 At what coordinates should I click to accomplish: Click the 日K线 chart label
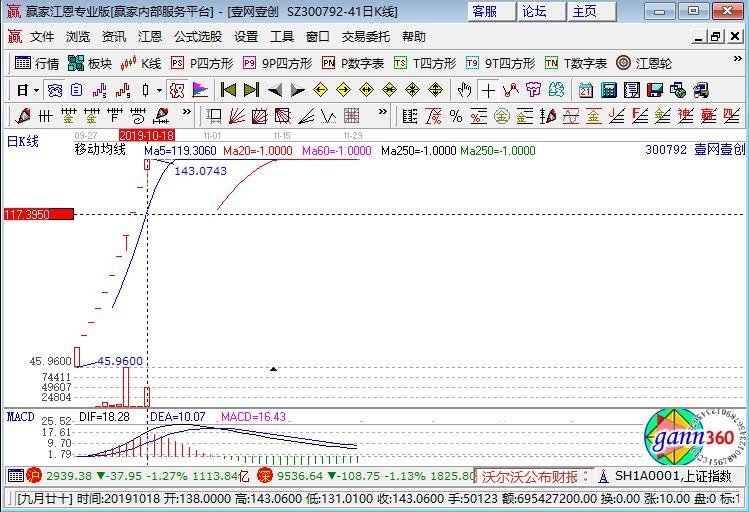tap(22, 141)
